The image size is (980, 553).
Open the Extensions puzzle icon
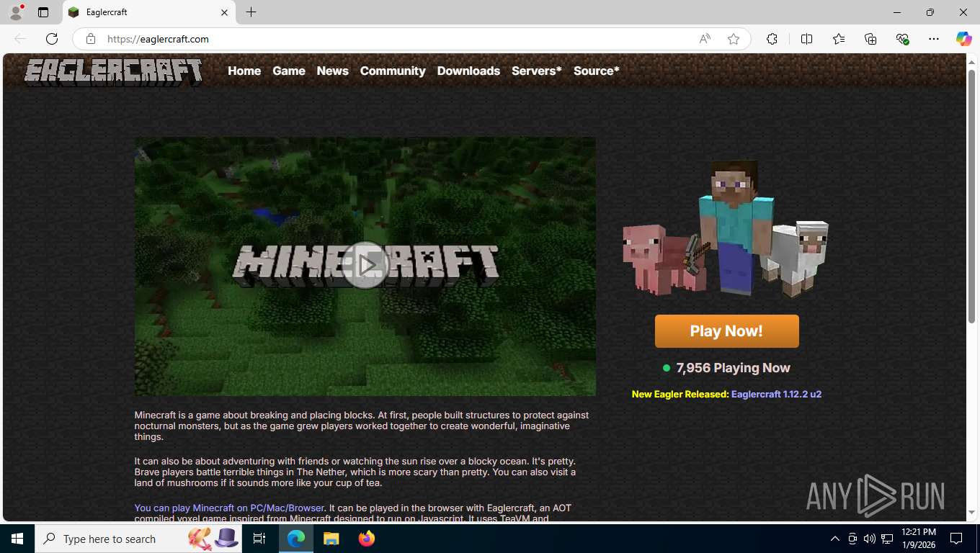[x=772, y=39]
